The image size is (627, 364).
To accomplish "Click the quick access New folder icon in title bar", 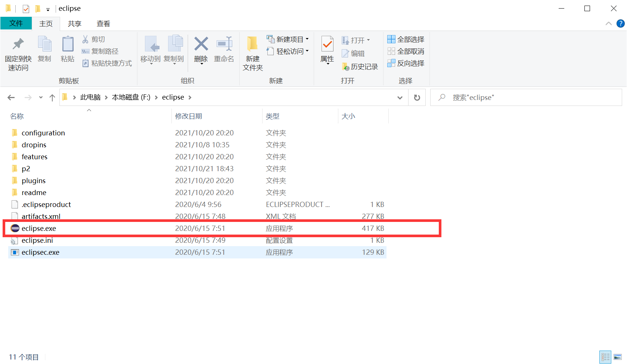I will [x=38, y=9].
